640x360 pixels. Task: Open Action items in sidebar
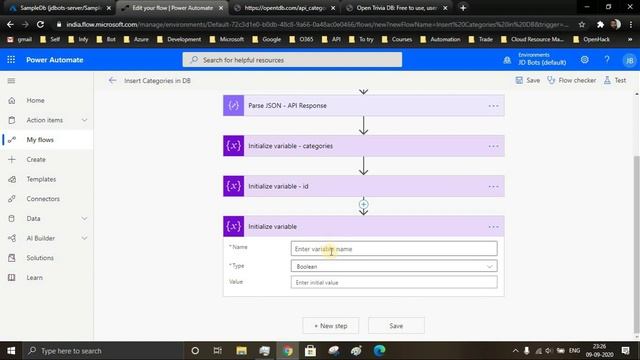point(44,120)
